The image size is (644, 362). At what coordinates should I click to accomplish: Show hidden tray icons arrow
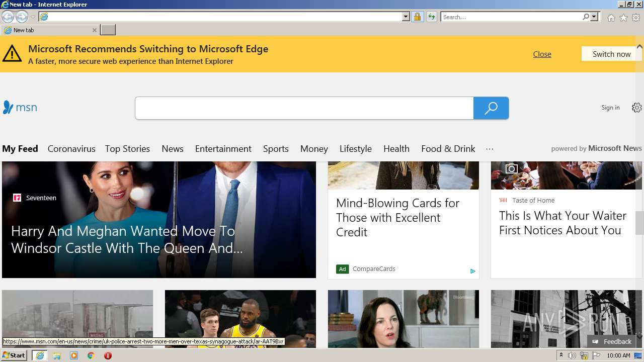click(561, 355)
